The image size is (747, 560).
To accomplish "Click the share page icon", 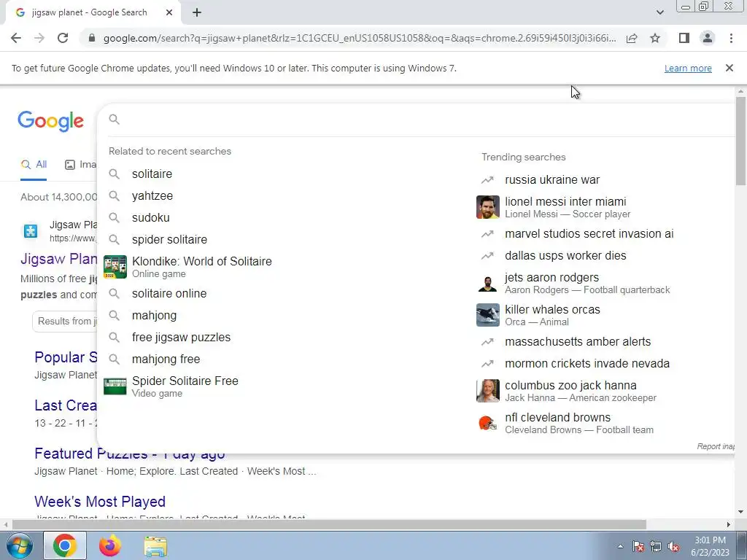I will 632,38.
